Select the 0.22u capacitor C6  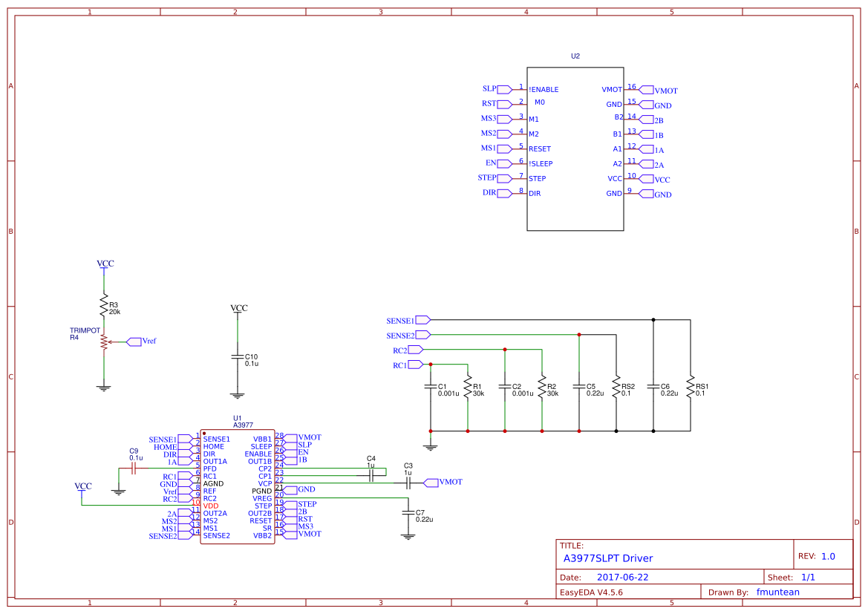(x=652, y=386)
